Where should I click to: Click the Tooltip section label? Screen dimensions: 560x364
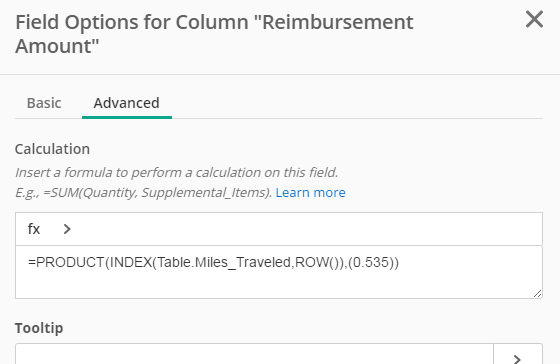click(39, 328)
